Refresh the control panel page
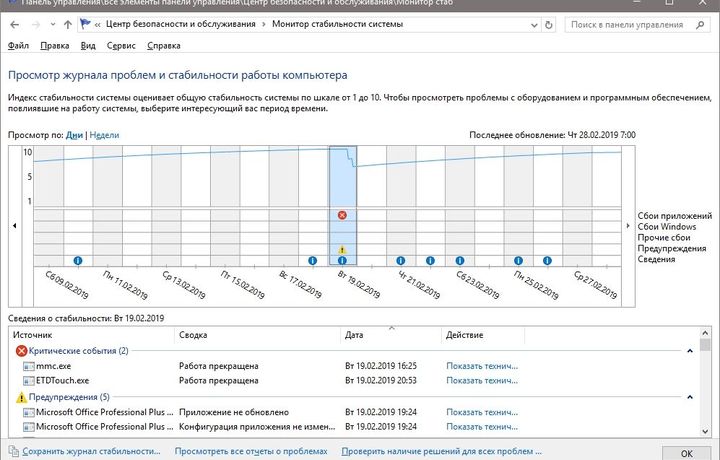 coord(548,25)
